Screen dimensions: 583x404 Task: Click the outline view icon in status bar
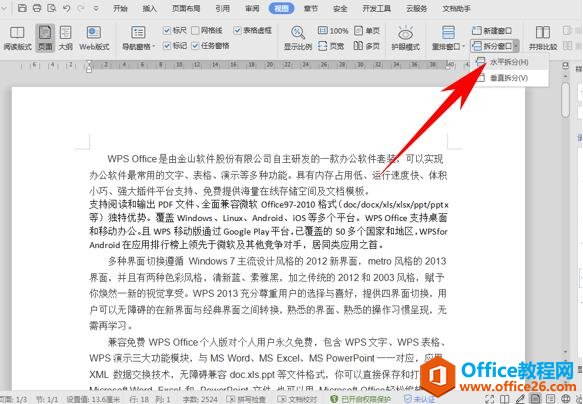point(550,400)
